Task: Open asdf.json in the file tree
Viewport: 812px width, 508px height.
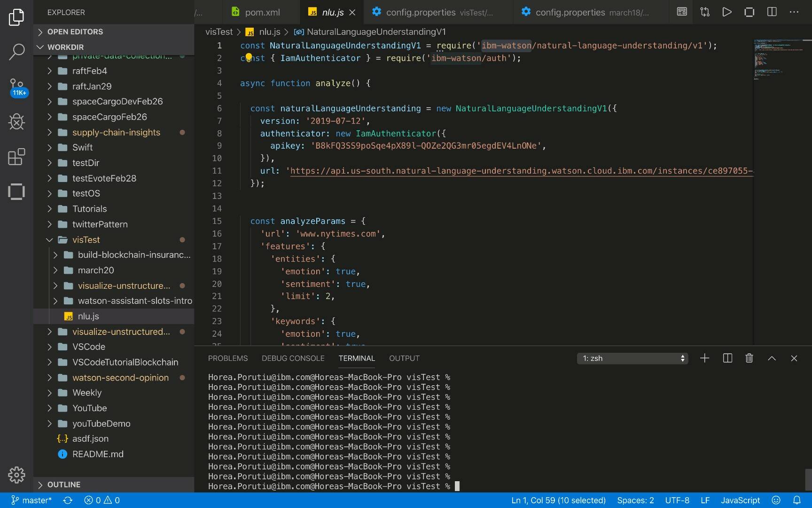Action: tap(114, 439)
